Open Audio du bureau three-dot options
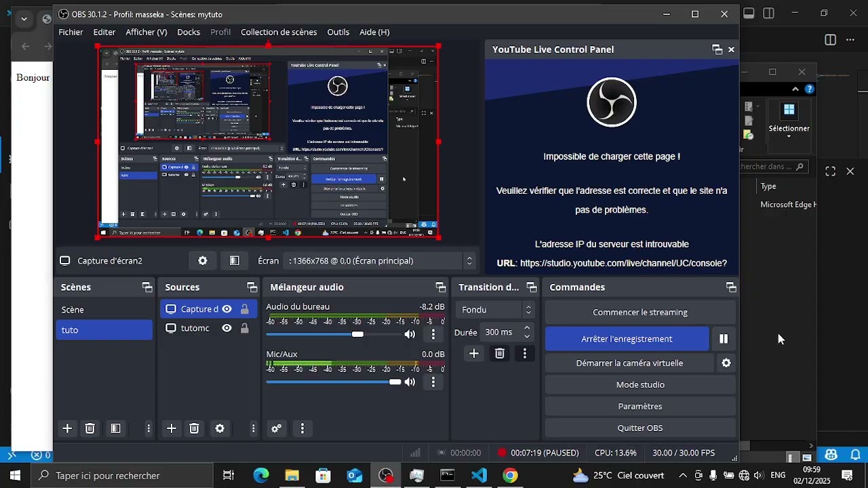The height and width of the screenshot is (488, 868). click(433, 334)
